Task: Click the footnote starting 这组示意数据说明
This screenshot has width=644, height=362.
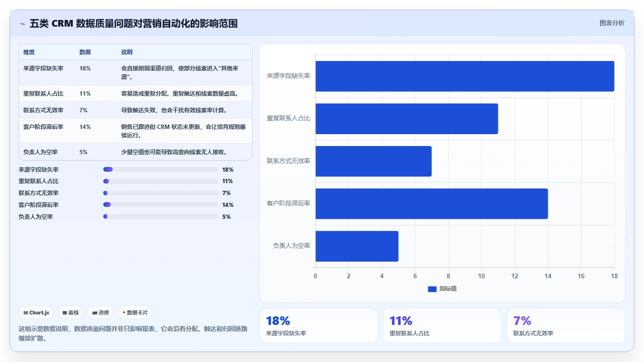Action: (x=133, y=333)
